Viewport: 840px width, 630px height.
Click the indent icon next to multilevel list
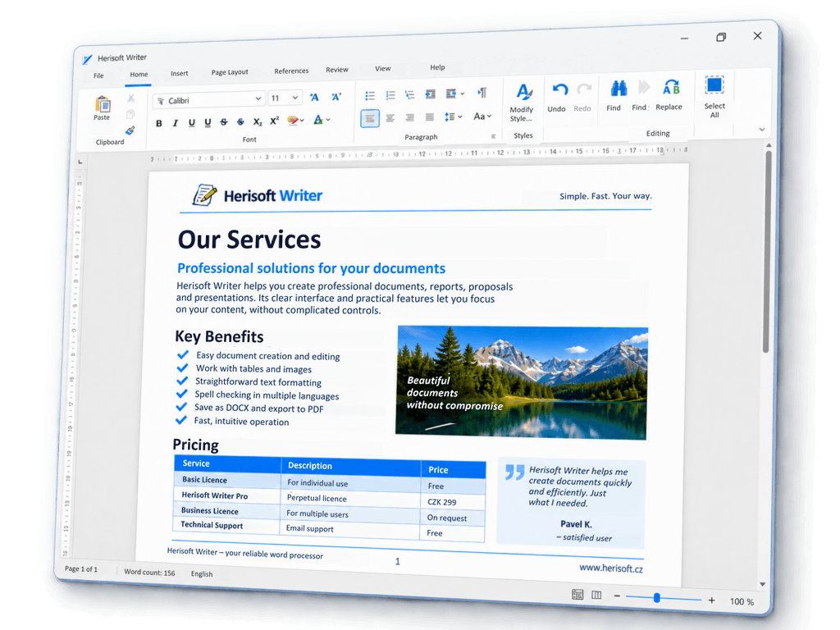[430, 94]
